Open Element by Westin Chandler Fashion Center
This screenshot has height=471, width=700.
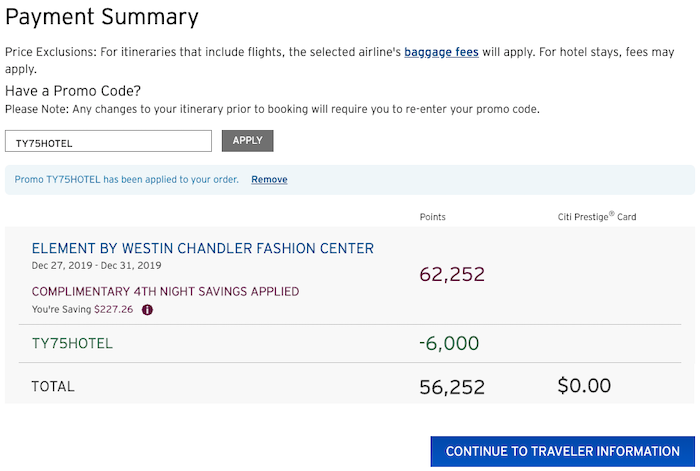(203, 248)
